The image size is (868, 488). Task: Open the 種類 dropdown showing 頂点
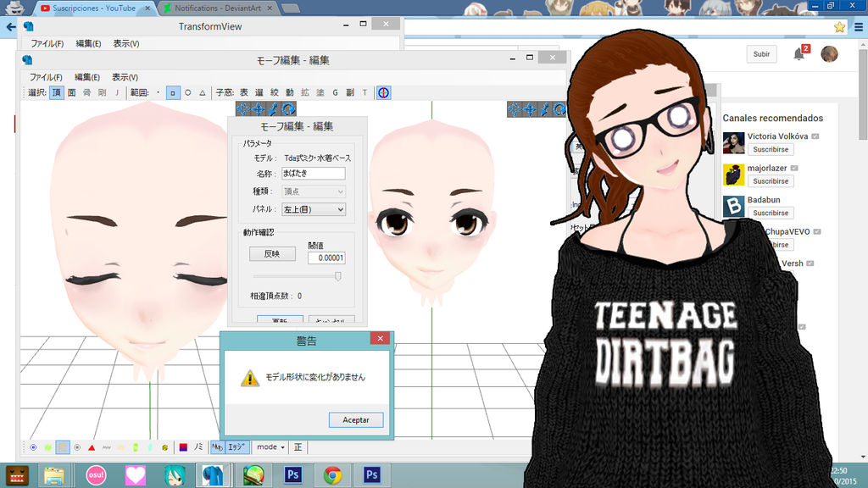[x=313, y=191]
